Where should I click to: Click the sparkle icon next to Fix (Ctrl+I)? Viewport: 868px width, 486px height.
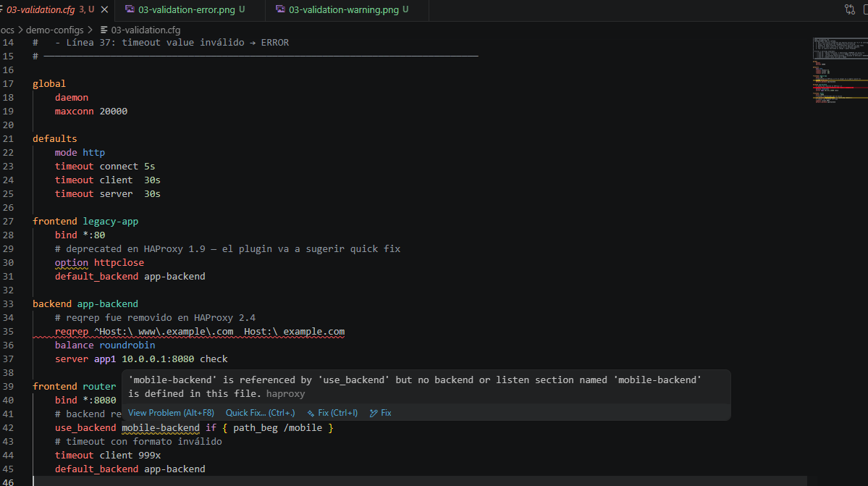click(311, 413)
